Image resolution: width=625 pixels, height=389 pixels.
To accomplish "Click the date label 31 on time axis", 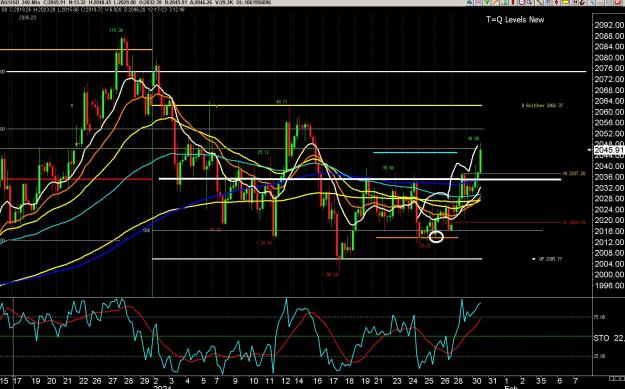I will click(492, 381).
